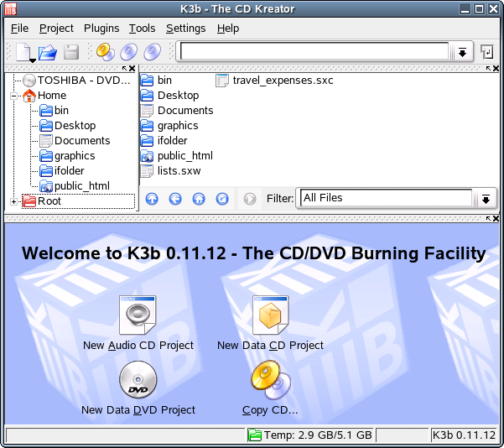This screenshot has height=448, width=504.
Task: Click the New Data DVD Project label
Action: coord(138,410)
